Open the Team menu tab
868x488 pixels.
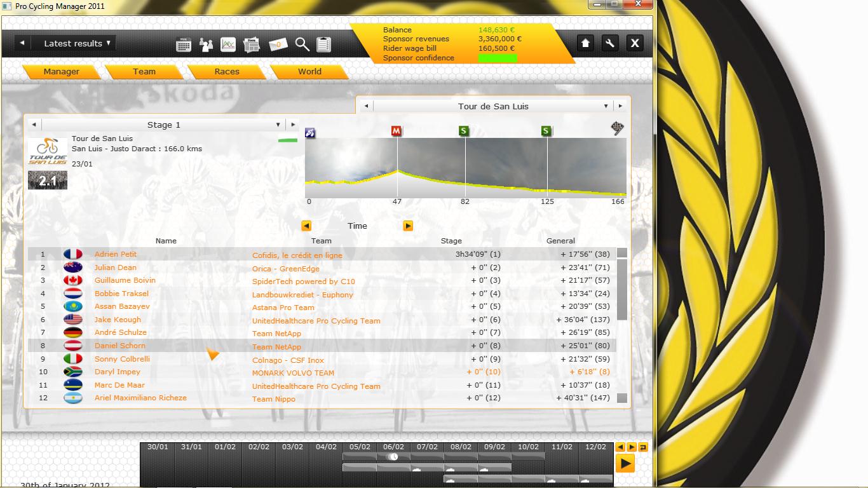tap(144, 72)
